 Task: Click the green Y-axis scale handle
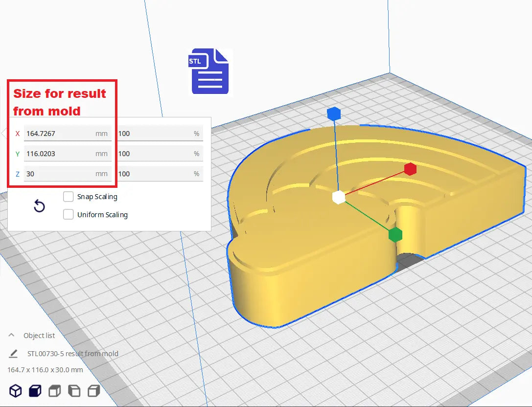(x=395, y=235)
